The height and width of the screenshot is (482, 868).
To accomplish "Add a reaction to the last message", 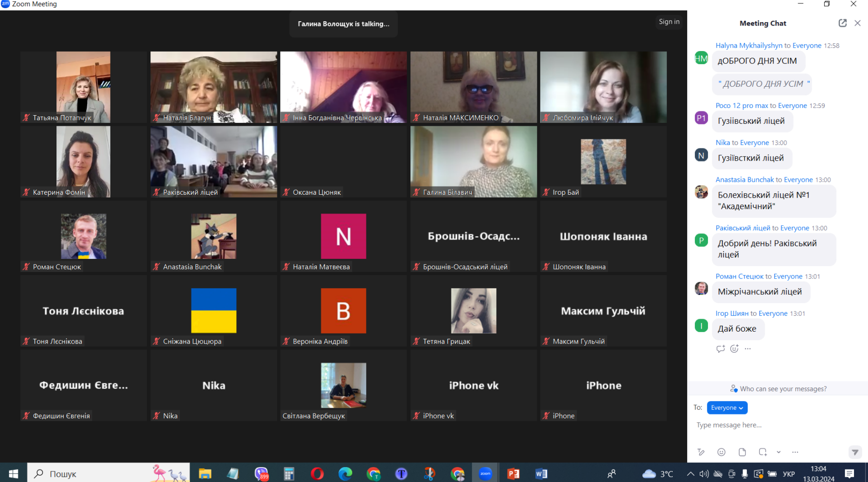I will coord(734,348).
